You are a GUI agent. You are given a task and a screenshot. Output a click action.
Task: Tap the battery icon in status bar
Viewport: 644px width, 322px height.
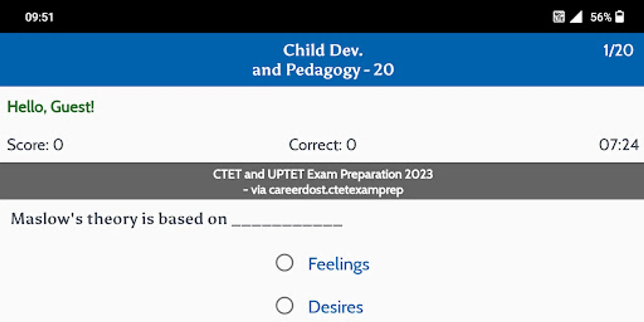pos(619,17)
